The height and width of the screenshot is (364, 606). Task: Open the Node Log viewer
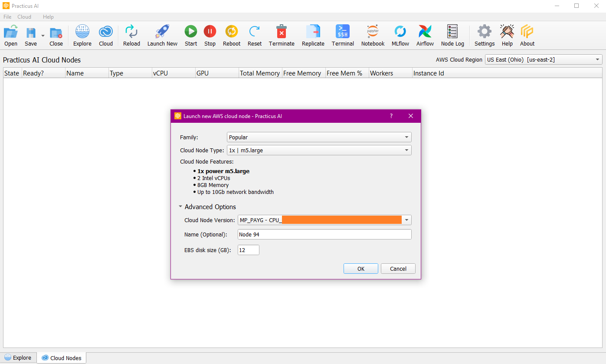(452, 32)
